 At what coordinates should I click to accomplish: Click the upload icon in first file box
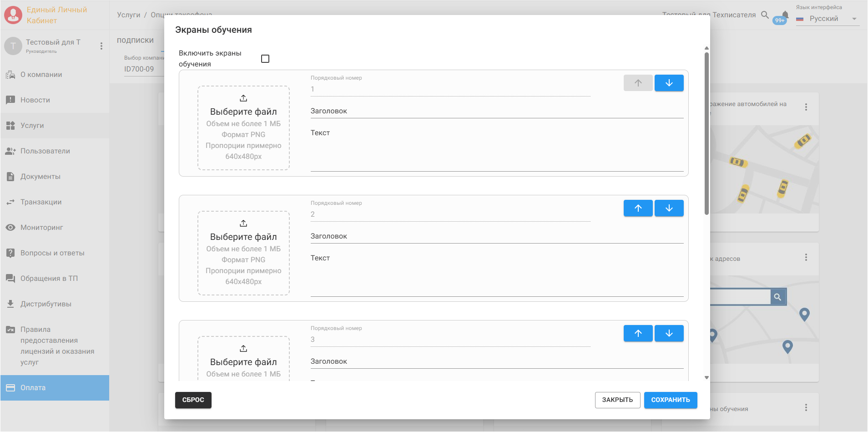coord(243,98)
